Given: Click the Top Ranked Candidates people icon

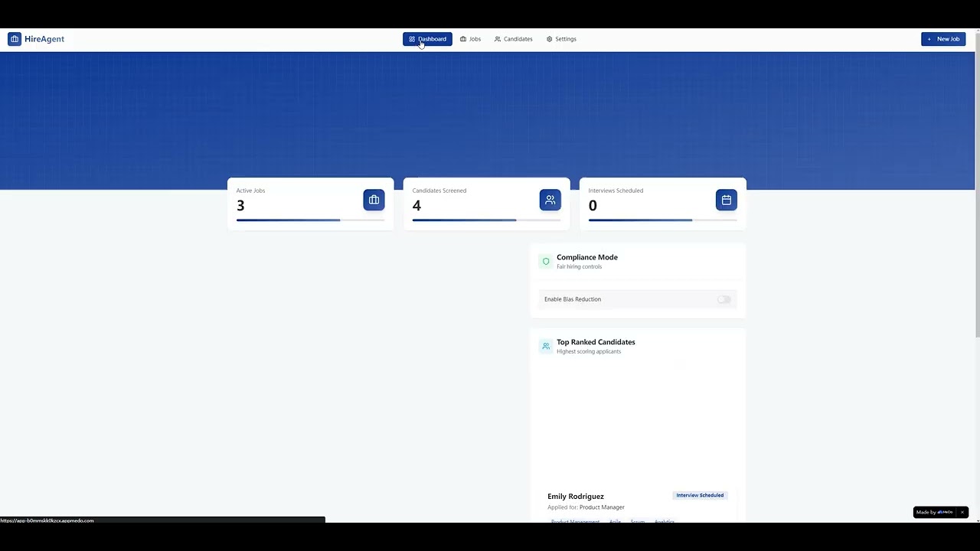Looking at the screenshot, I should [546, 346].
